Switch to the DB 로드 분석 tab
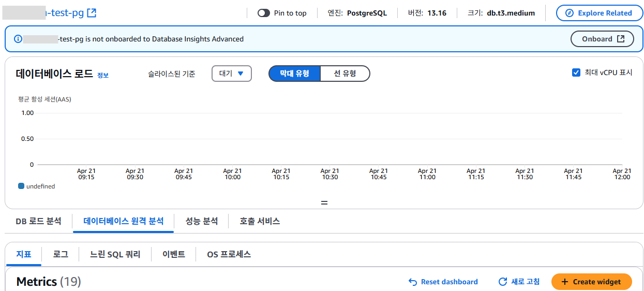 [38, 221]
